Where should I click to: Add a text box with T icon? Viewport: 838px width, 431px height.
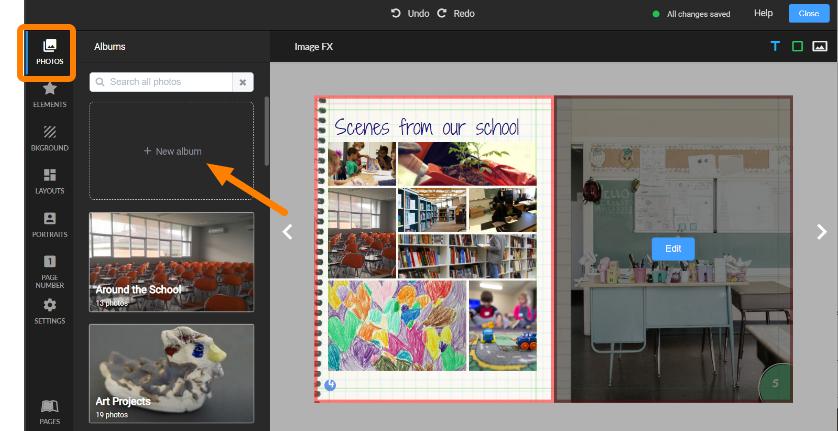click(x=774, y=46)
